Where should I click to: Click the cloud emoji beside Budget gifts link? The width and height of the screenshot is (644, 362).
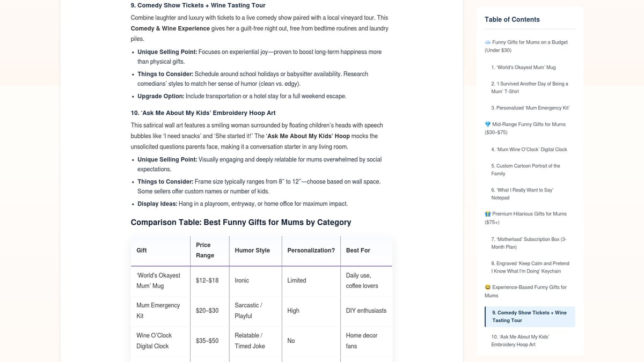tap(488, 42)
